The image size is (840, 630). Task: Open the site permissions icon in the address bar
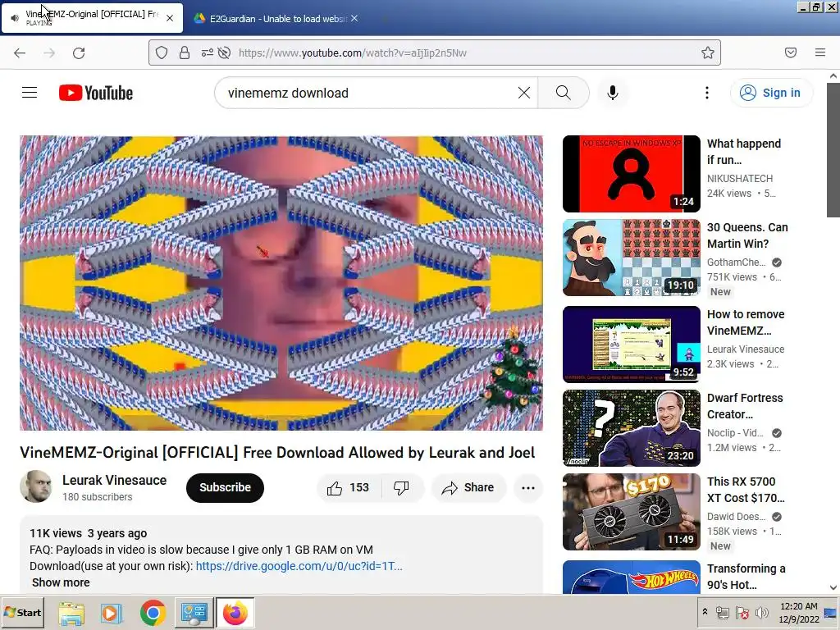coord(207,52)
